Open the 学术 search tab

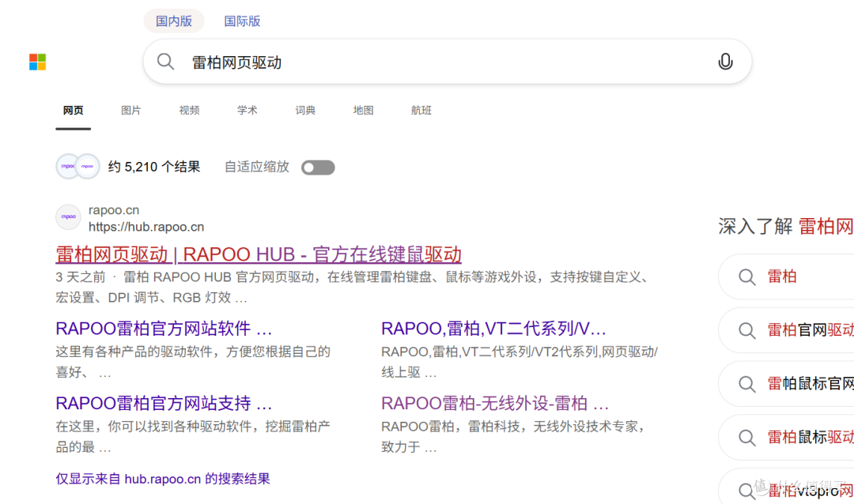click(x=248, y=111)
